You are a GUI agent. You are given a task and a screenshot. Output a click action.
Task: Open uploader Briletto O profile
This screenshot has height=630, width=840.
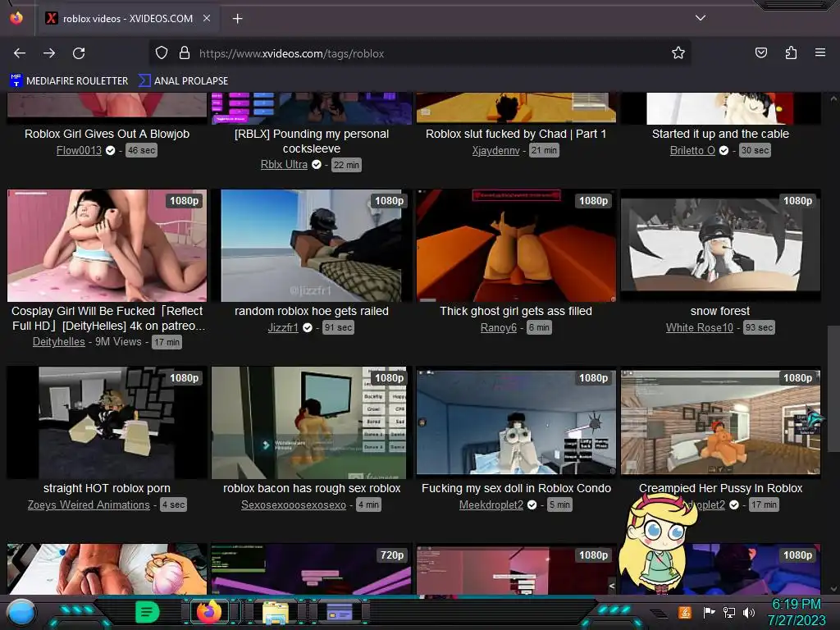[692, 151]
